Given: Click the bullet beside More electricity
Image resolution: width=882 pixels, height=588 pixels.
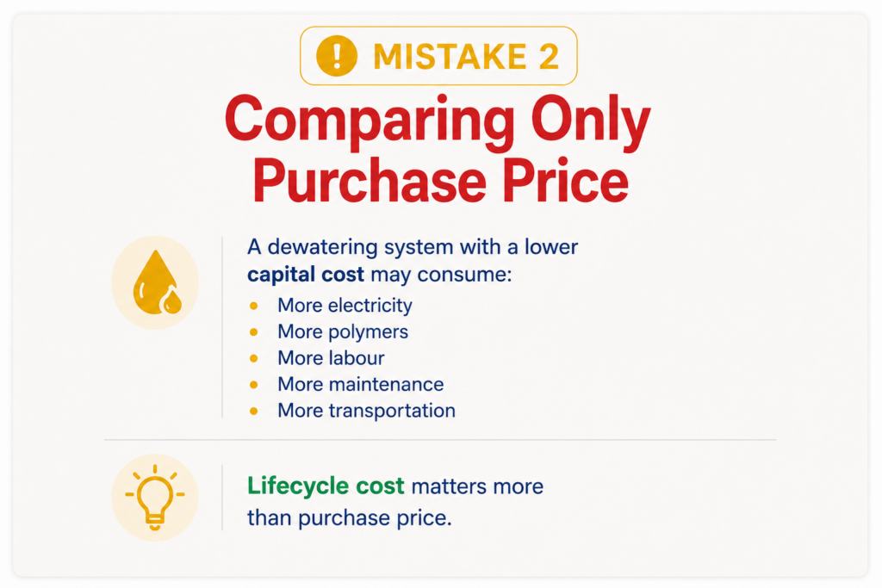Looking at the screenshot, I should click(x=254, y=306).
